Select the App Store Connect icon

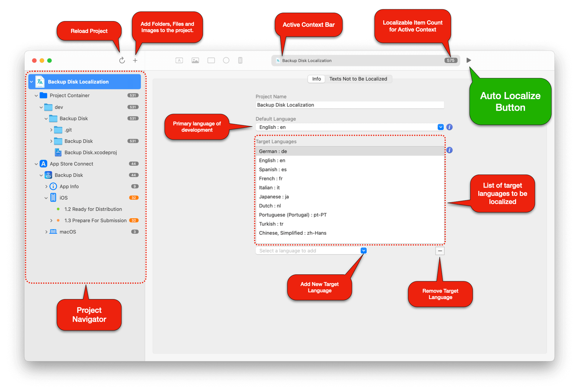click(43, 164)
